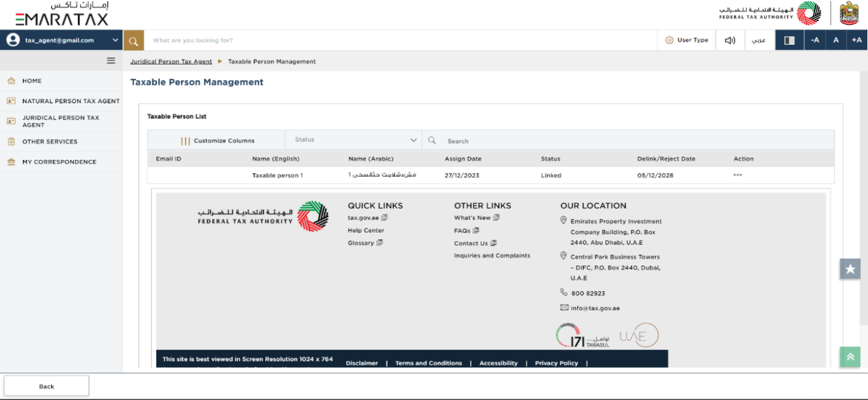
Task: Click the Email ID column header
Action: (169, 159)
